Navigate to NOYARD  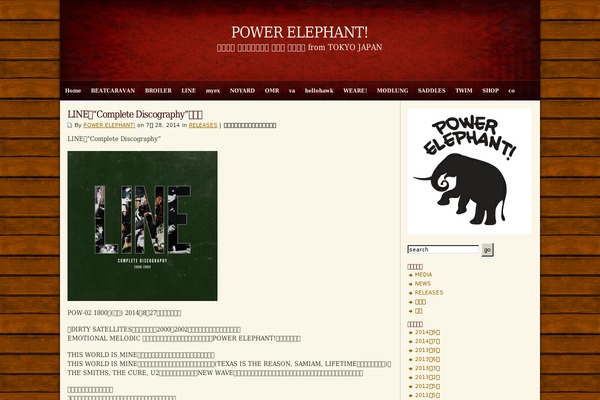[242, 91]
